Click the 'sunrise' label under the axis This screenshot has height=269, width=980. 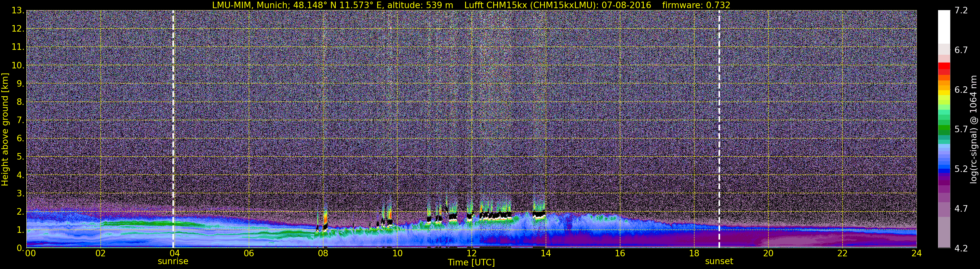click(173, 262)
